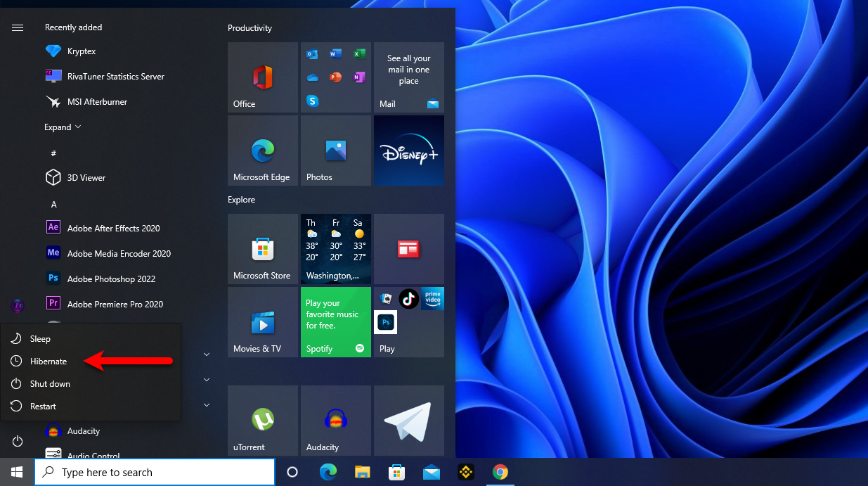Open OneNote in the Office apps tile
868x486 pixels.
pos(359,77)
